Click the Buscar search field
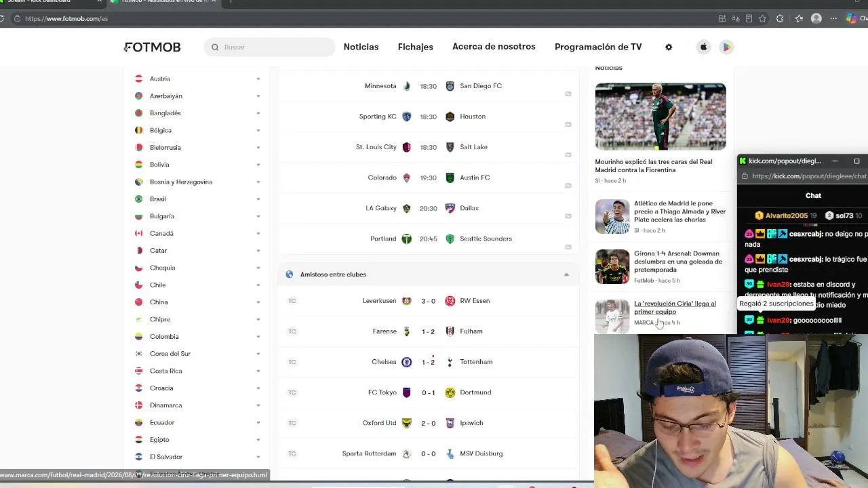 click(x=269, y=47)
